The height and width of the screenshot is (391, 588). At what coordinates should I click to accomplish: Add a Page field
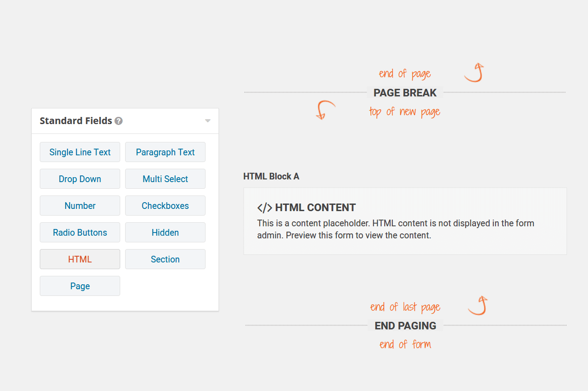[x=80, y=286]
